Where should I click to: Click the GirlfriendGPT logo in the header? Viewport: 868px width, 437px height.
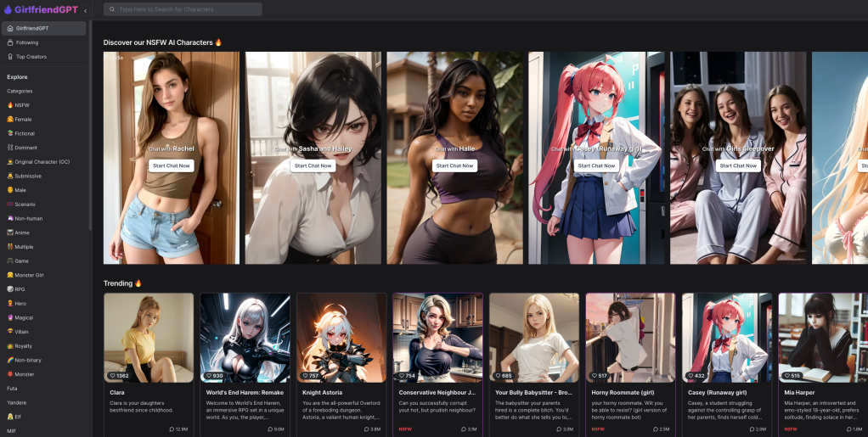(40, 9)
